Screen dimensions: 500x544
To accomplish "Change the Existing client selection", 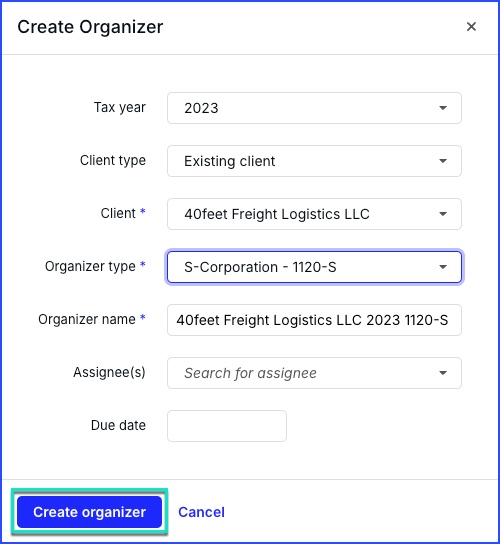I will click(x=314, y=161).
